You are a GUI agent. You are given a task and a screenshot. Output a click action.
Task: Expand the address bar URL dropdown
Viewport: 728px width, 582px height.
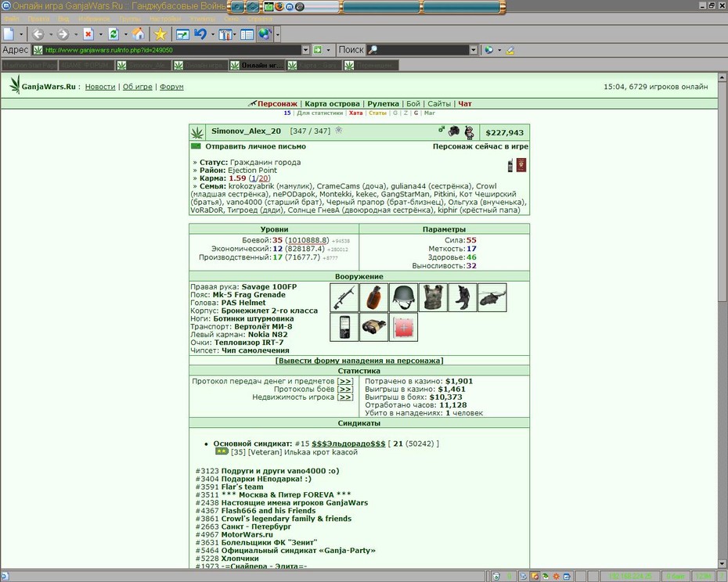[x=305, y=49]
